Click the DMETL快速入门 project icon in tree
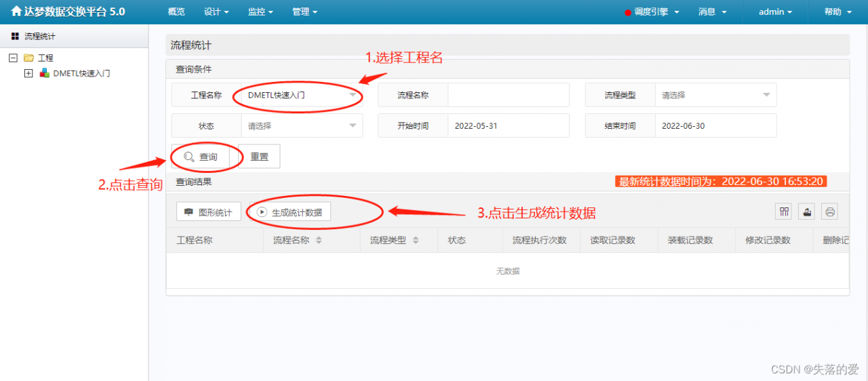Image resolution: width=868 pixels, height=381 pixels. tap(44, 73)
